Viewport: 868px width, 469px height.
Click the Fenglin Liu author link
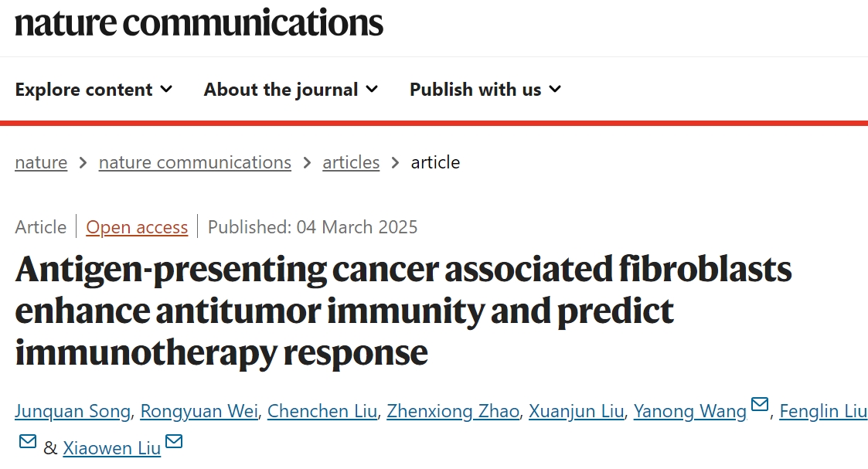click(823, 412)
